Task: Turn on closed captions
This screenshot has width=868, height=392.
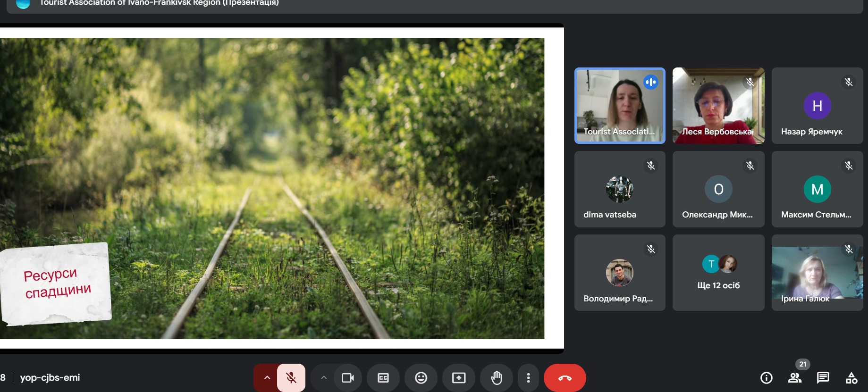Action: tap(383, 378)
